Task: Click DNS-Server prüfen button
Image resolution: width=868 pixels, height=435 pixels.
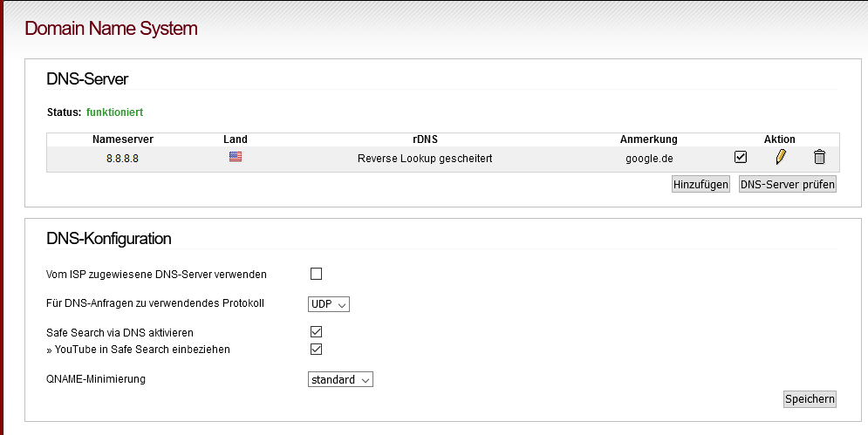Action: coord(787,184)
